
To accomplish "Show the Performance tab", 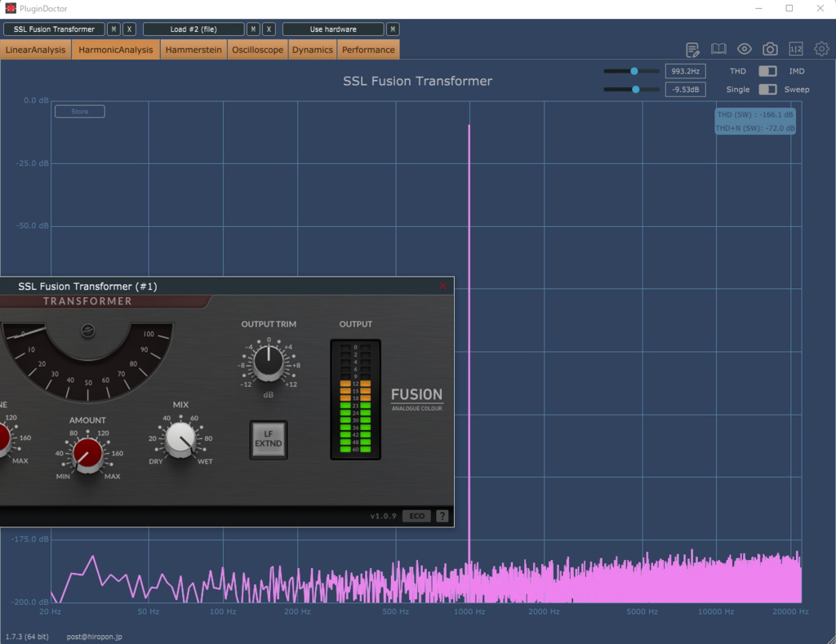I will (x=368, y=50).
